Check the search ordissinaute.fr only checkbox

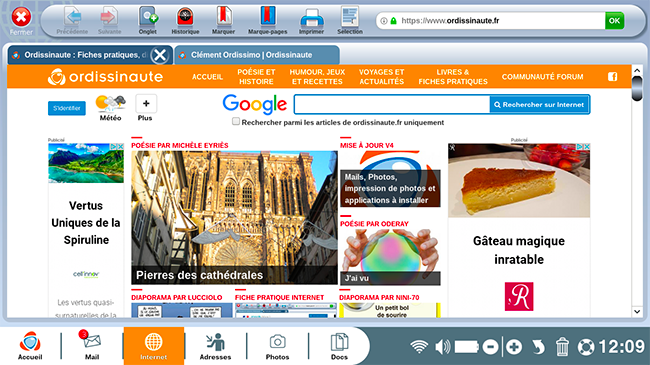coord(236,122)
